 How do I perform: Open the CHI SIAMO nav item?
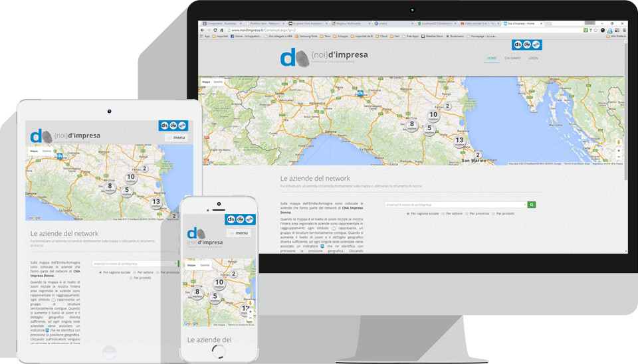[x=512, y=58]
